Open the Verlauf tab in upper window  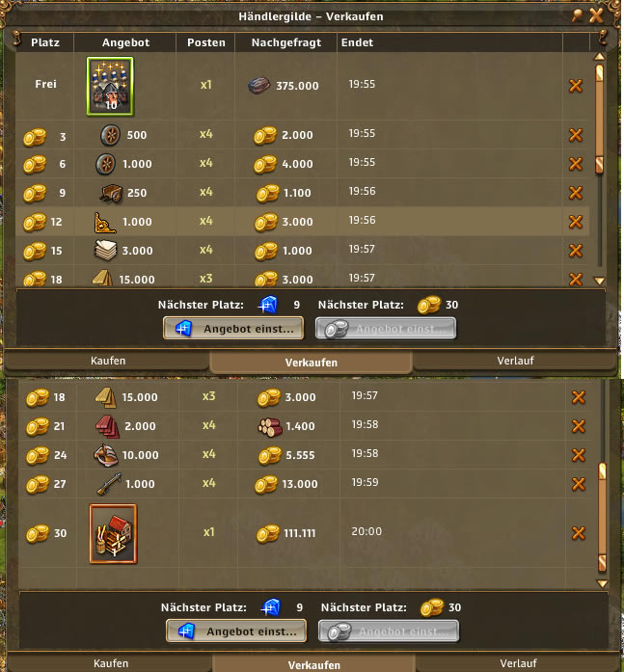pyautogui.click(x=516, y=361)
